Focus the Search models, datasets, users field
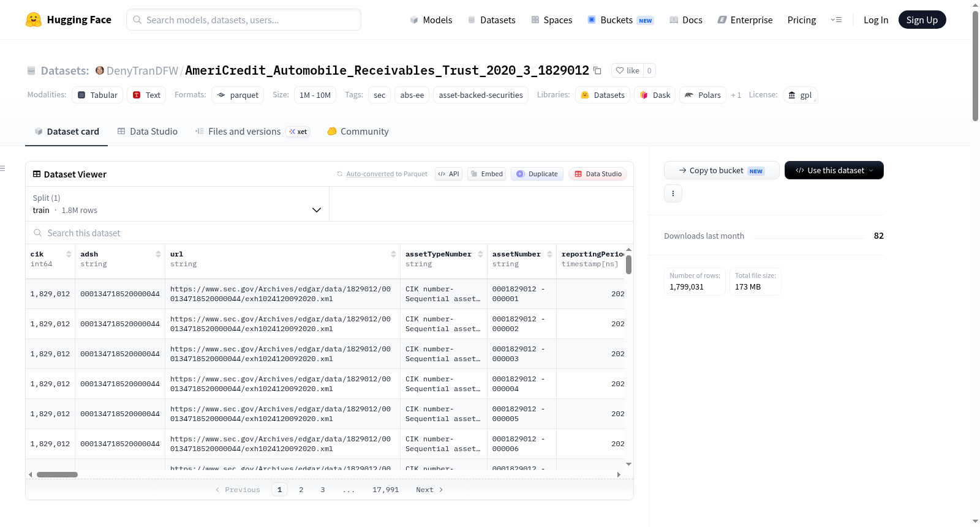 coord(244,20)
